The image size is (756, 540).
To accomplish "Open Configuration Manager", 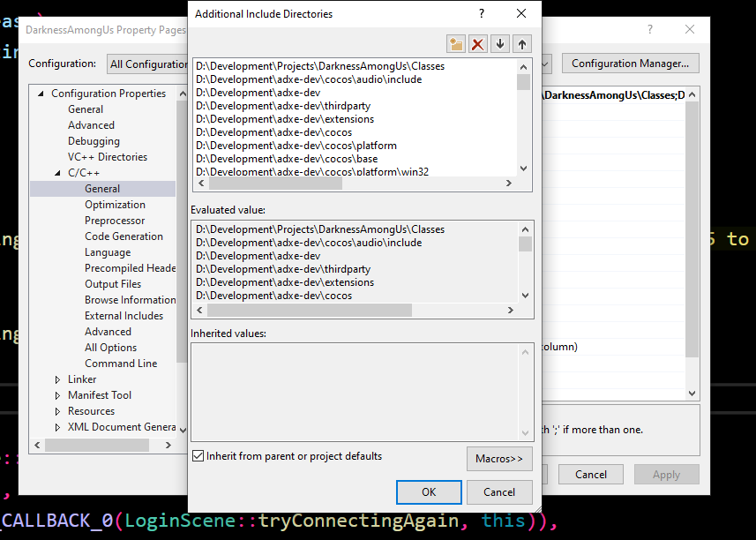I will 630,64.
